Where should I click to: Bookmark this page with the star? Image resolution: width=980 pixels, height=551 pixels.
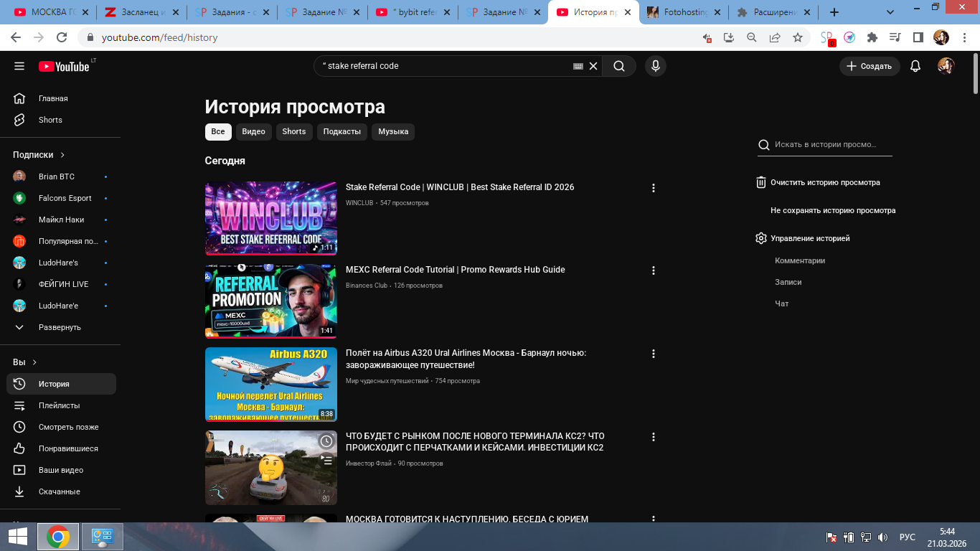798,37
